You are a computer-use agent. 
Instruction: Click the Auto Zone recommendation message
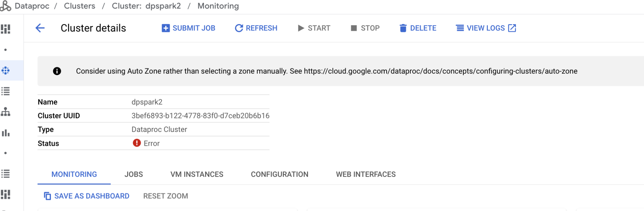pos(327,71)
